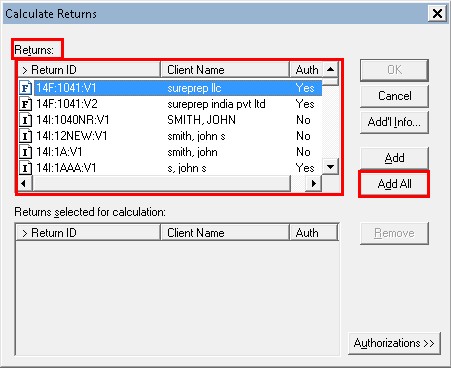Select return 14F:1041:V2
The image size is (451, 368).
[x=170, y=104]
